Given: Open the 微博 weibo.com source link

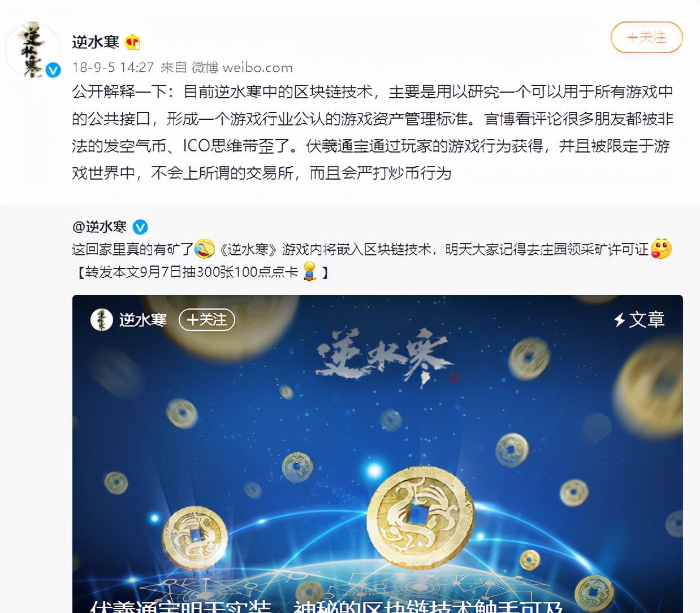Looking at the screenshot, I should 242,67.
